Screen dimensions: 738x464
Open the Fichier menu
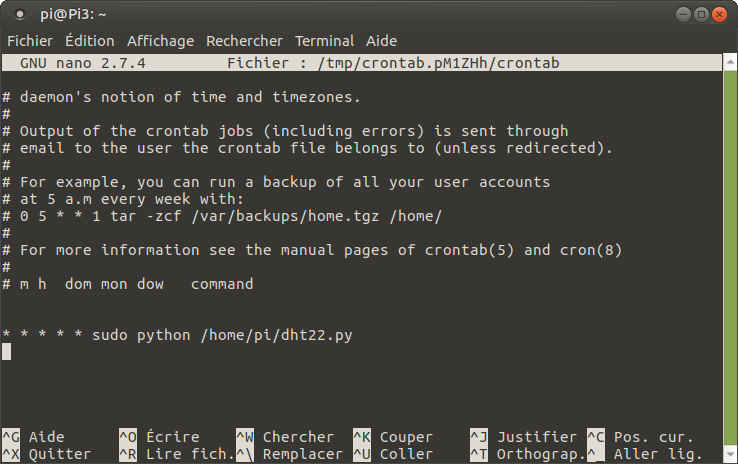pos(30,41)
